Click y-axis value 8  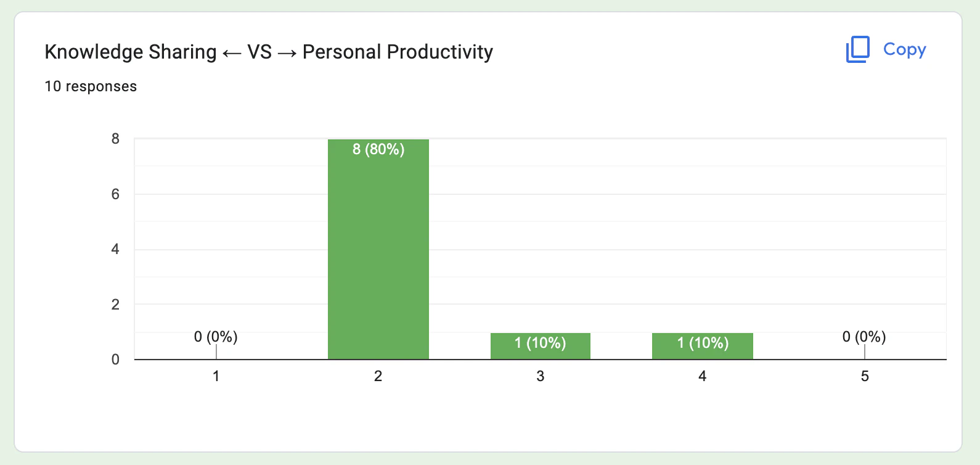tap(115, 139)
